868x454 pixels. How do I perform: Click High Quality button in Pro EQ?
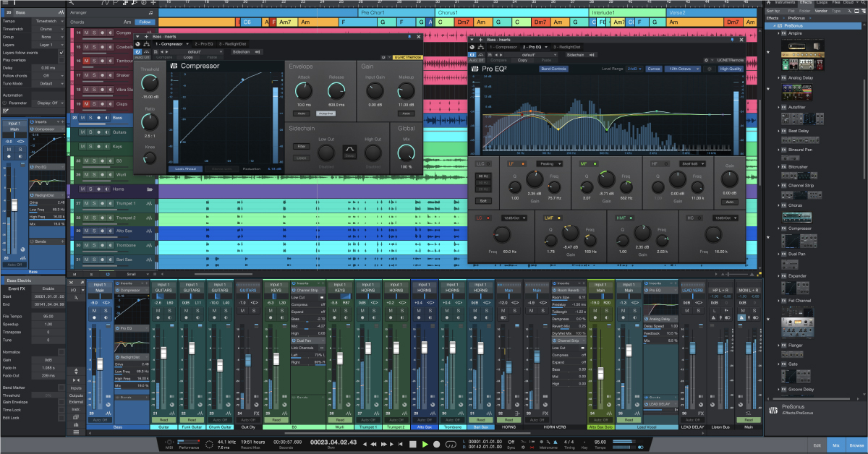pyautogui.click(x=731, y=69)
